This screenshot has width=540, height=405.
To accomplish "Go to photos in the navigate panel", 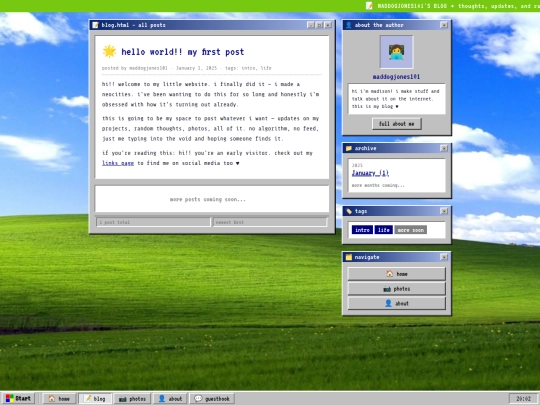I will coord(396,289).
